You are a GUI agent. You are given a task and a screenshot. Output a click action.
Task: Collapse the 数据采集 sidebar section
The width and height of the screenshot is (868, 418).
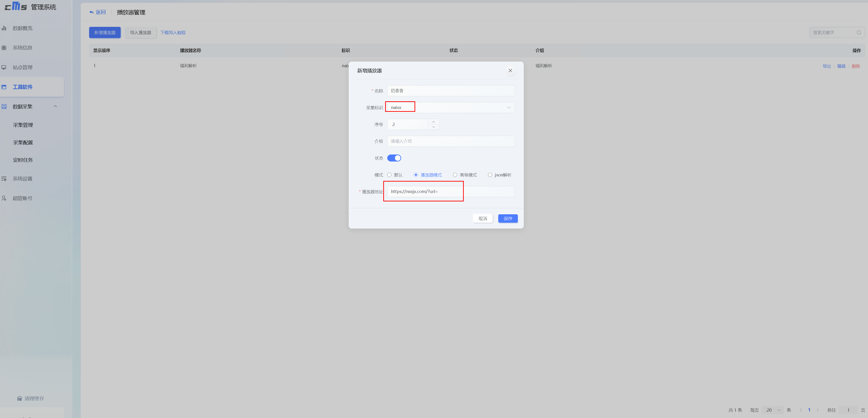click(55, 106)
